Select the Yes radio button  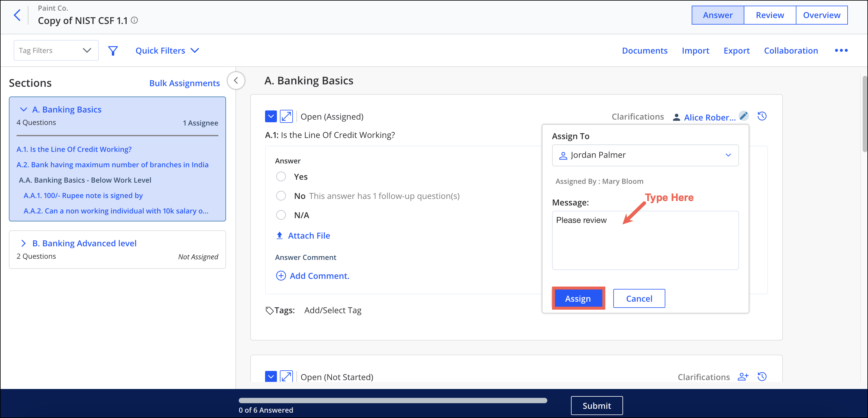tap(281, 177)
